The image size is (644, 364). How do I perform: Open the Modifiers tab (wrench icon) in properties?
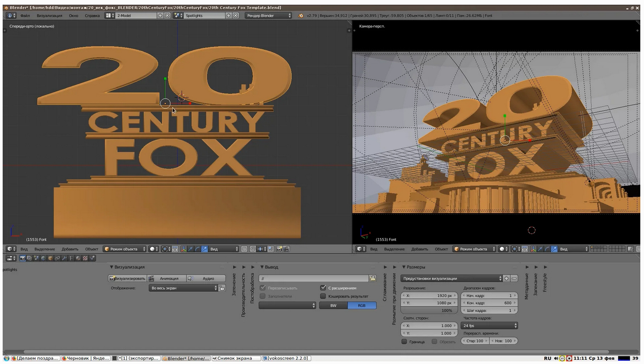point(64,258)
